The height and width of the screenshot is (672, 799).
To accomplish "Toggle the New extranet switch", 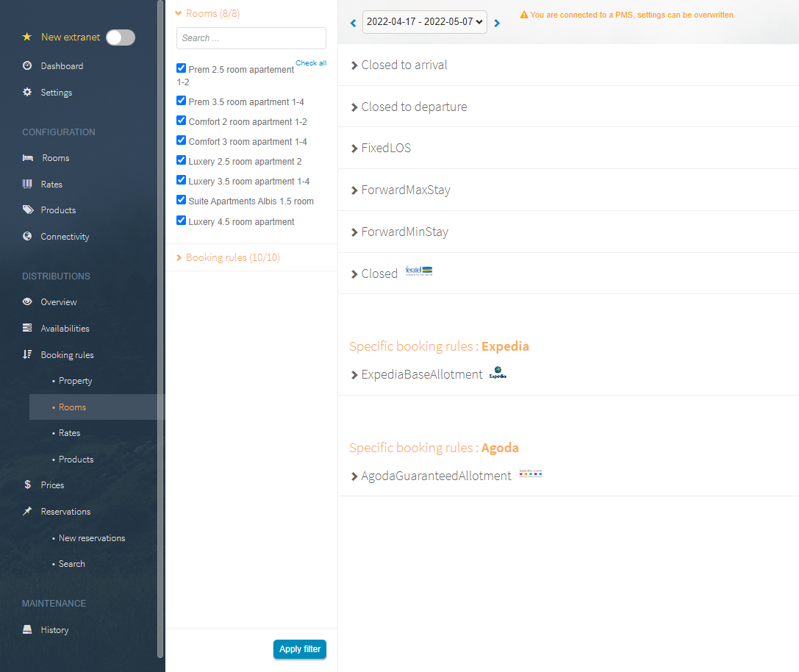I will [121, 37].
